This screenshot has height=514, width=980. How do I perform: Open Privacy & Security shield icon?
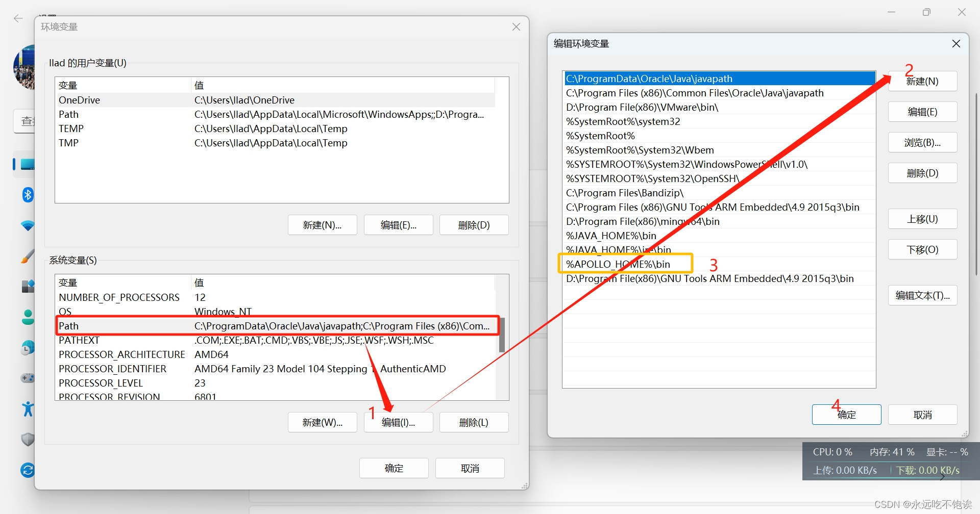click(x=28, y=439)
